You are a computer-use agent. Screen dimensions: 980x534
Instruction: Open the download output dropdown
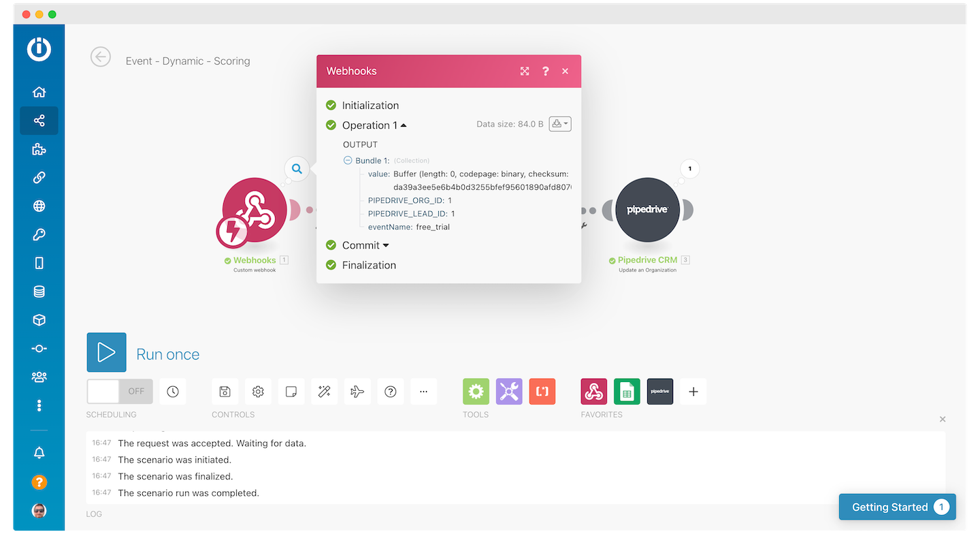click(560, 124)
